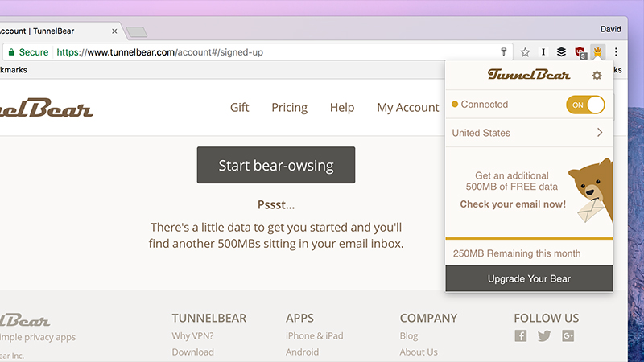644x362 pixels.
Task: Open the Pricing page
Action: [289, 108]
